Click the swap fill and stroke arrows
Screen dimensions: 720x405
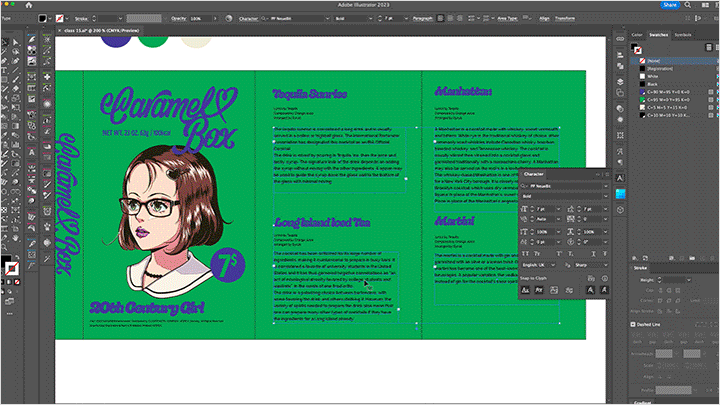pos(17,259)
